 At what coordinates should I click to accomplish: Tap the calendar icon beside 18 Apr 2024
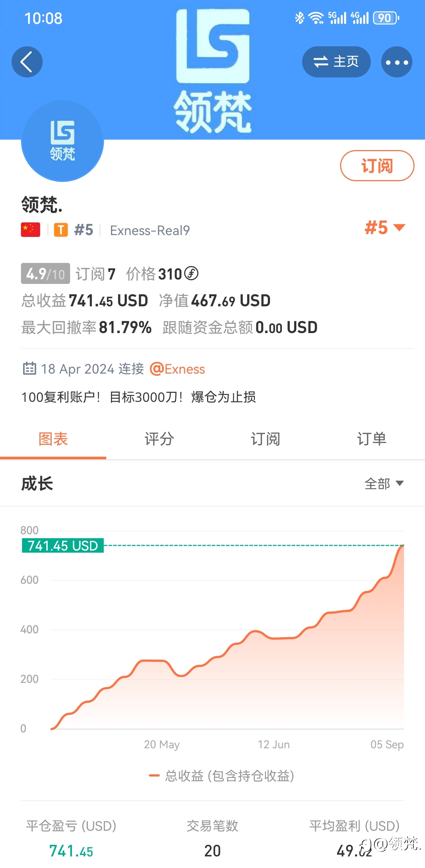(30, 368)
